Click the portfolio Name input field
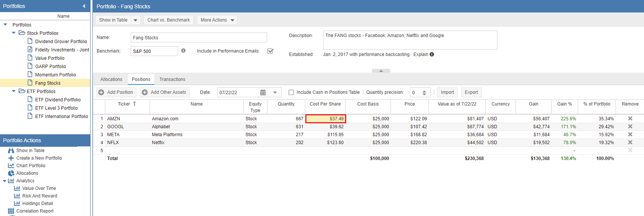 coord(199,37)
